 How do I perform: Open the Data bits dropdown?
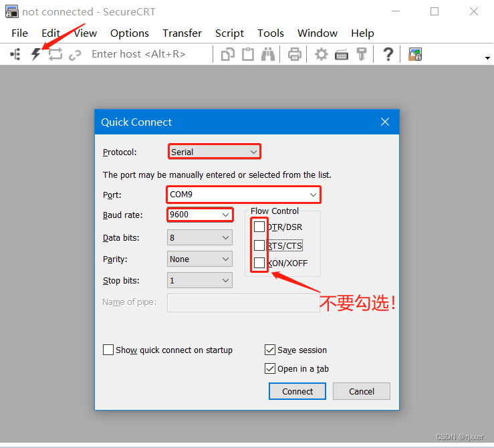[200, 237]
